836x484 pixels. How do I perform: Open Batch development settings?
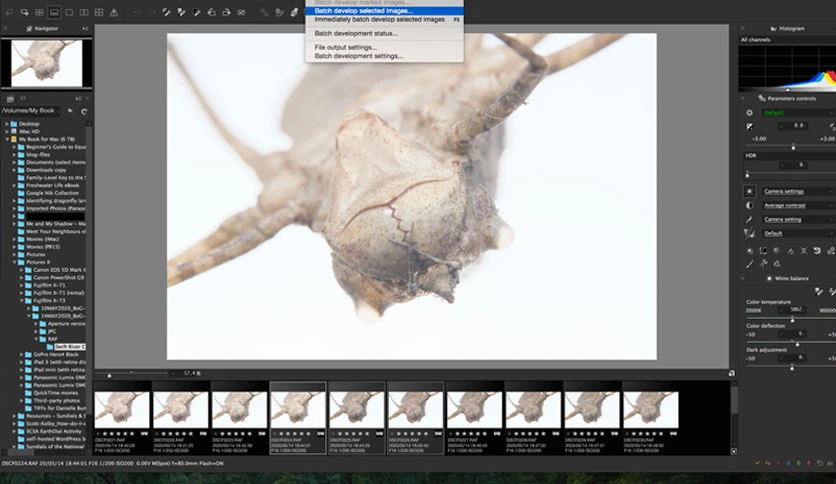pos(384,56)
